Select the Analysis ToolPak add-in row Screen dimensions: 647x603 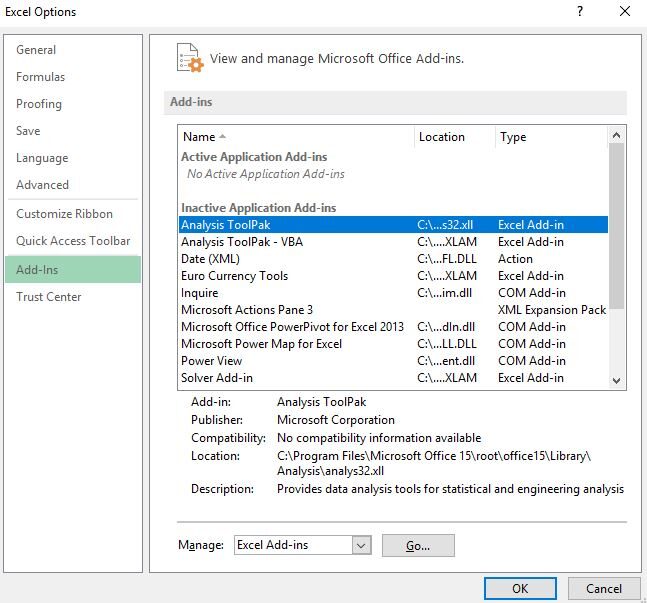click(393, 225)
